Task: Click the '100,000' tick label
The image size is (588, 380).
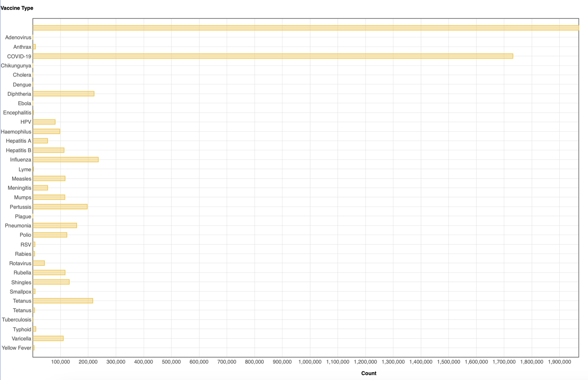Action: click(x=60, y=362)
